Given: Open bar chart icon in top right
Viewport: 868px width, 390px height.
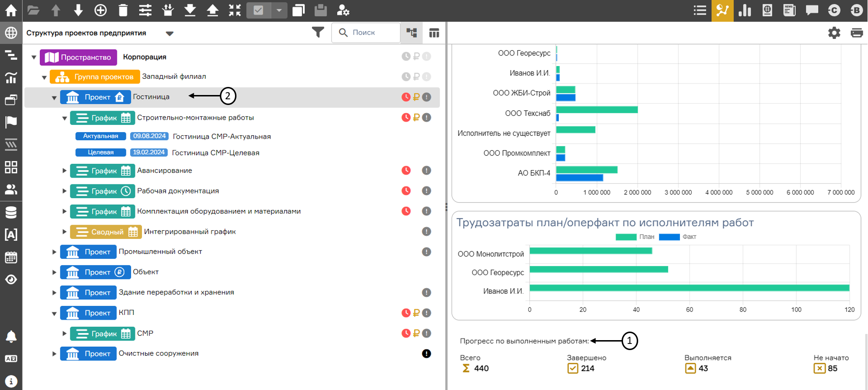Looking at the screenshot, I should pyautogui.click(x=745, y=10).
